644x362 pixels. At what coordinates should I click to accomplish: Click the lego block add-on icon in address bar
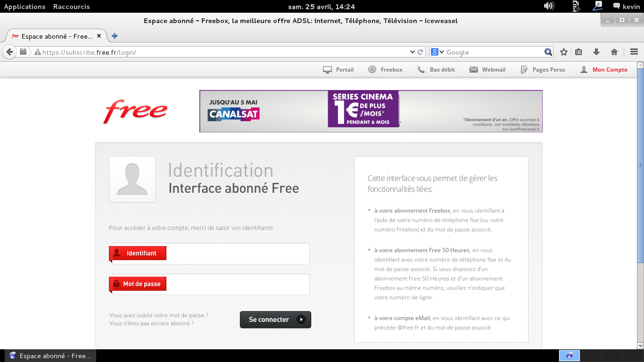23,52
